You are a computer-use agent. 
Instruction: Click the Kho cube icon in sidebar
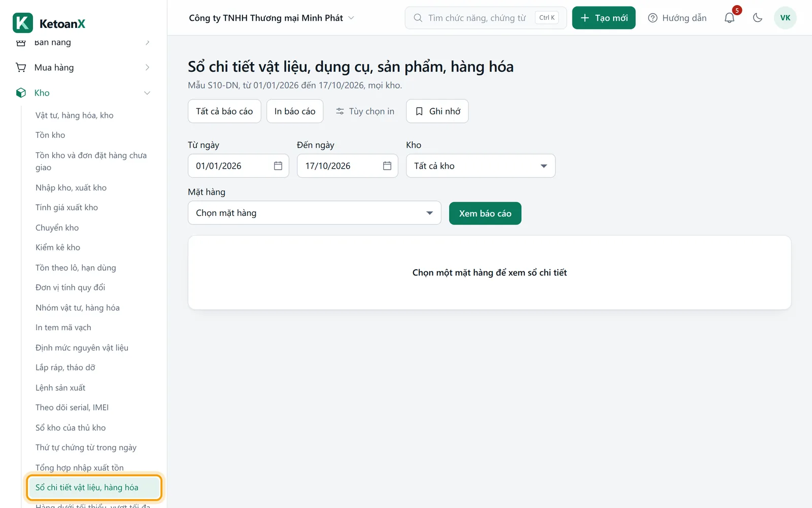pos(21,93)
